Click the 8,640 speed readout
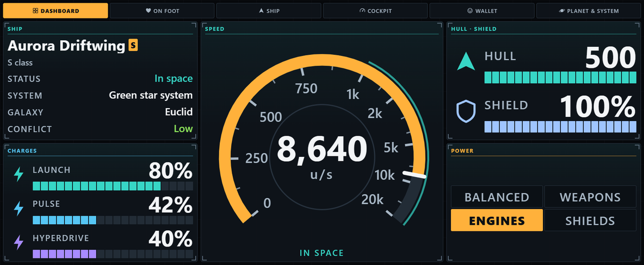Screen dimensions: 644x265 (x=321, y=149)
